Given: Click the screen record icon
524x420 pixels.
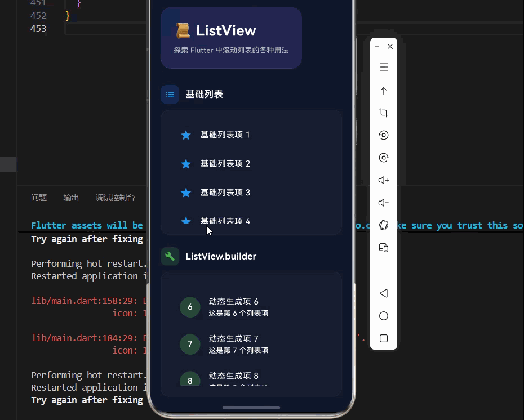Looking at the screenshot, I should (384, 135).
